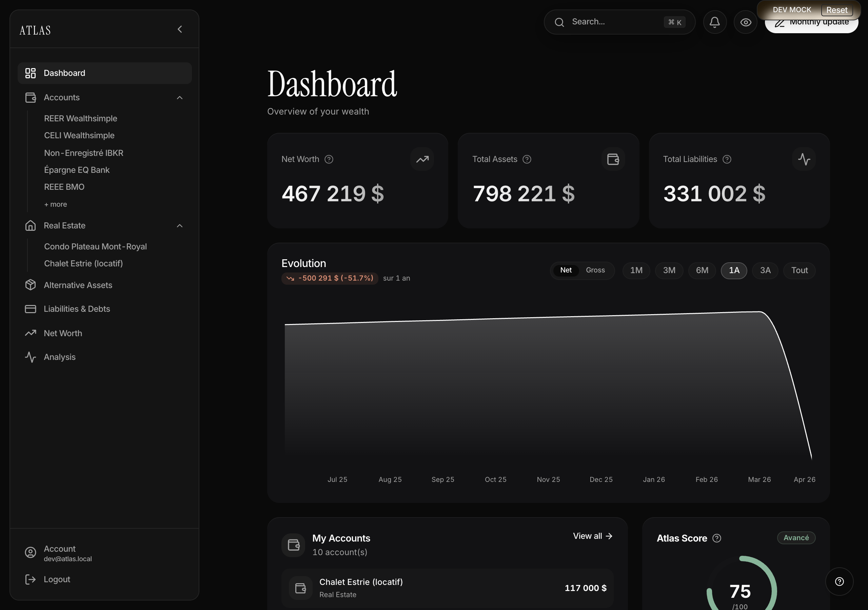
Task: Click View all accounts link
Action: click(x=592, y=536)
